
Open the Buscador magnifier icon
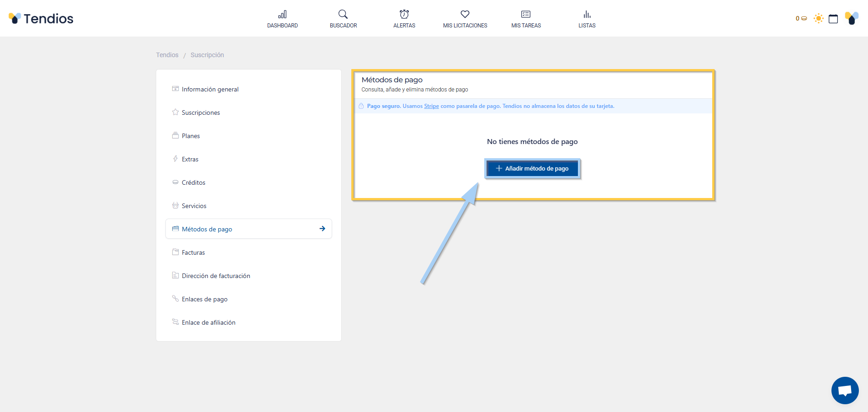343,15
